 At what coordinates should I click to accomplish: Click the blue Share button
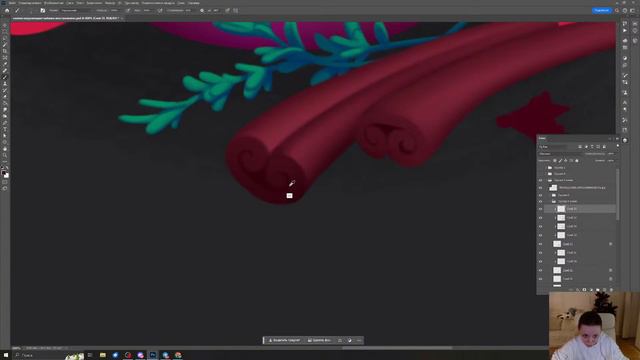pos(602,11)
